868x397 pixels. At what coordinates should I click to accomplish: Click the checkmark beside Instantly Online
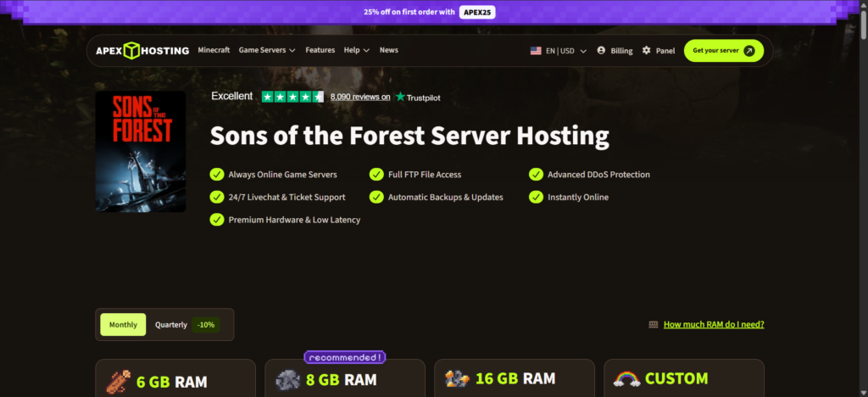tap(536, 197)
